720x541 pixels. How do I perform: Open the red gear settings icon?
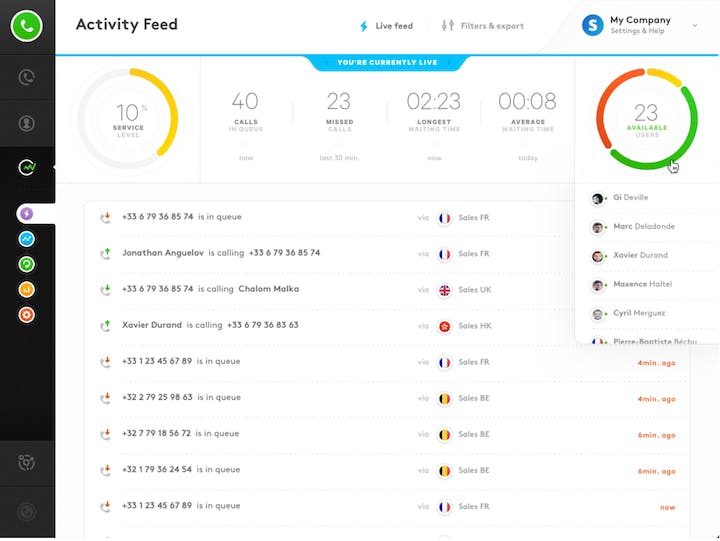coord(27,315)
